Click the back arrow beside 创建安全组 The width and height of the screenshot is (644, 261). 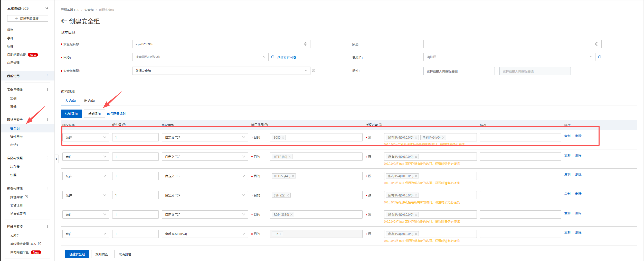point(64,21)
